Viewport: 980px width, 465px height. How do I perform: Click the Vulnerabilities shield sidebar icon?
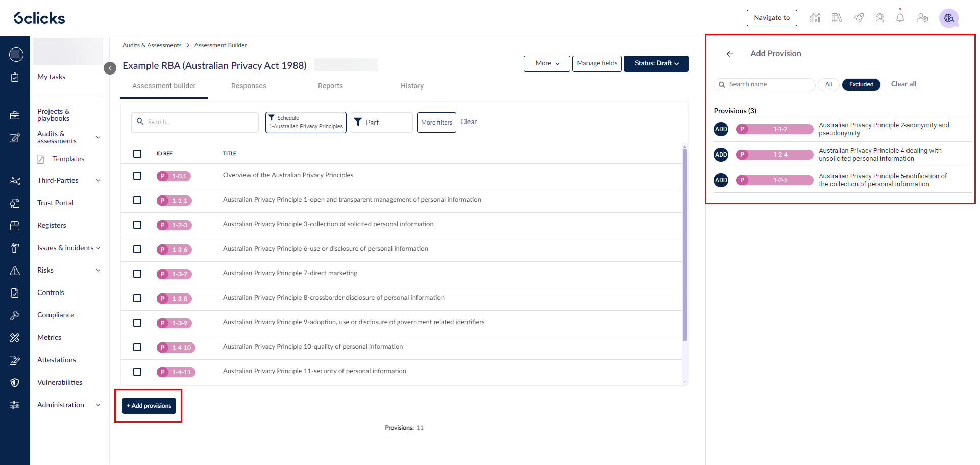[x=15, y=383]
